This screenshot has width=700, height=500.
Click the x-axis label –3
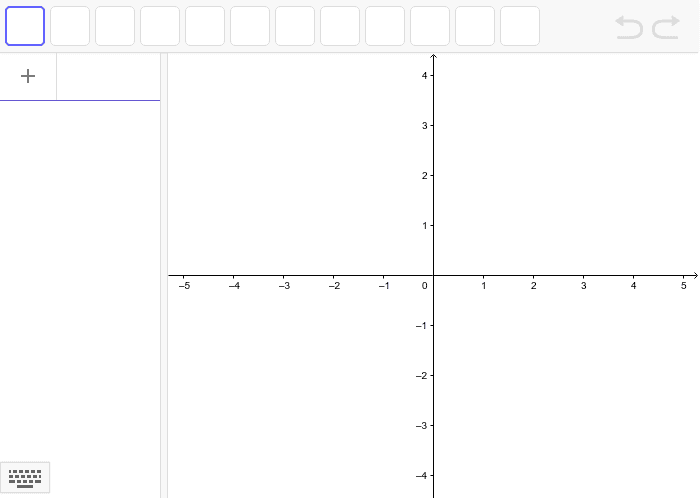[284, 286]
